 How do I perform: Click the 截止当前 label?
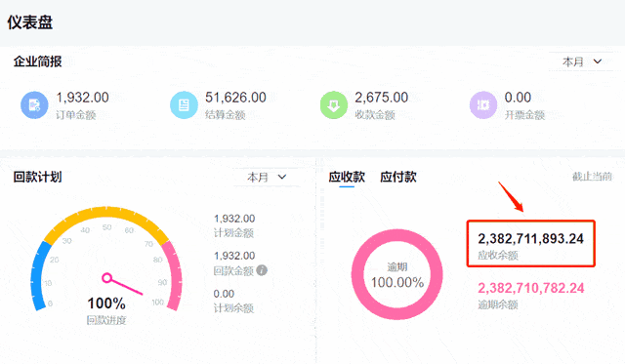point(592,177)
